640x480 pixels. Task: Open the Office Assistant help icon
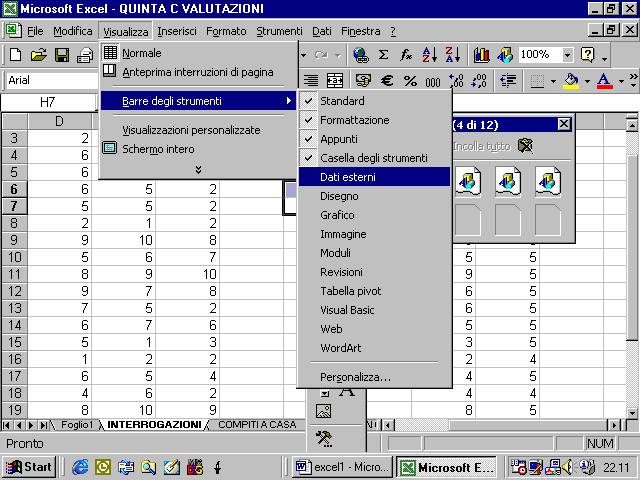coord(587,55)
